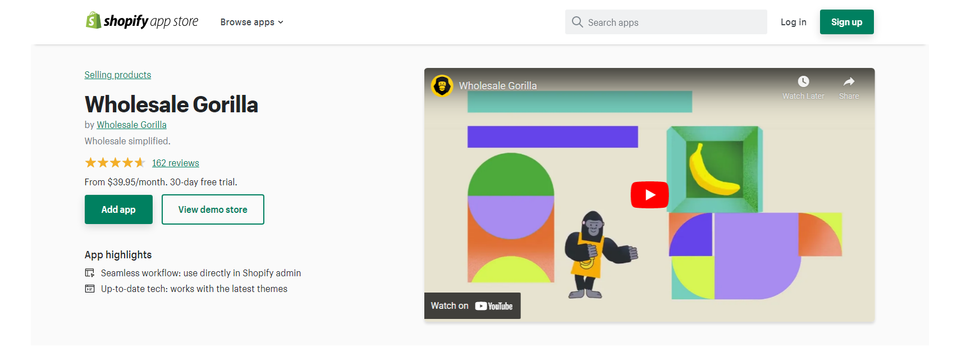Open the 162 reviews link
Image resolution: width=980 pixels, height=356 pixels.
[x=175, y=163]
